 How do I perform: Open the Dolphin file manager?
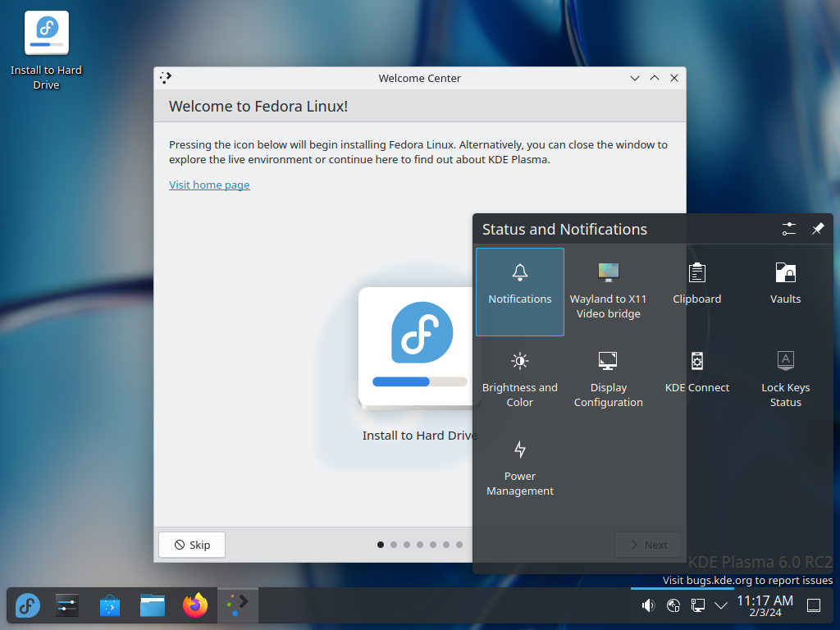(153, 605)
